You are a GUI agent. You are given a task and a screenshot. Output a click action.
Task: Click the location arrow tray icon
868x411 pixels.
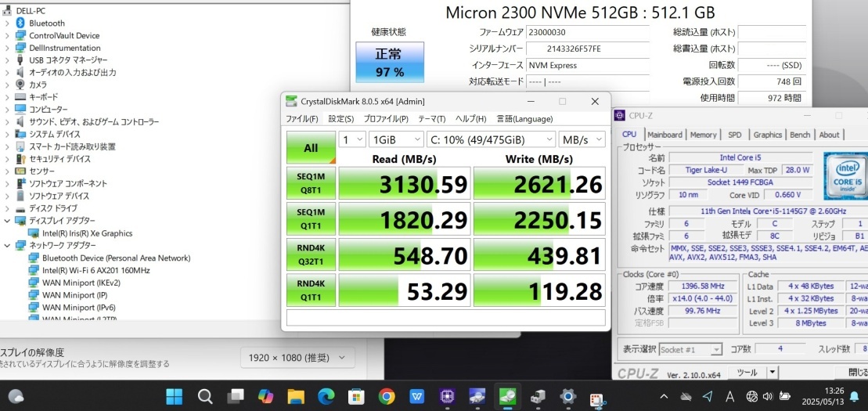(x=708, y=396)
